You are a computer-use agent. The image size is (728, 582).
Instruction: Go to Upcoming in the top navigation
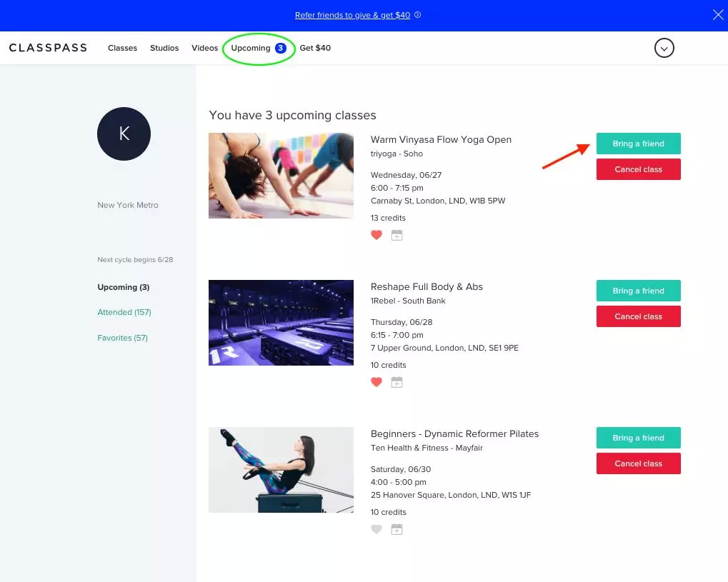[251, 48]
